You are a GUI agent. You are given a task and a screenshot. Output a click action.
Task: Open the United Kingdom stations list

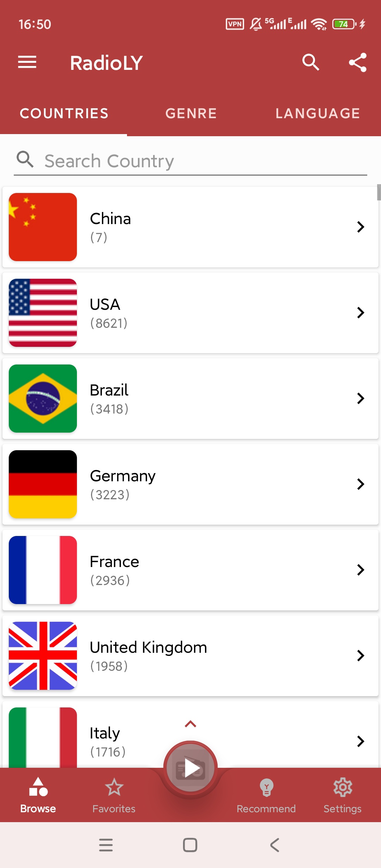tap(190, 656)
